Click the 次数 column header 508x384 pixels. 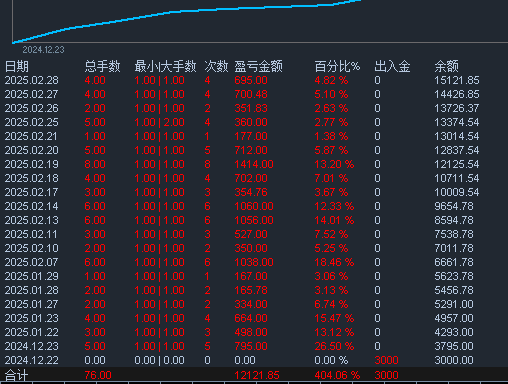point(216,66)
